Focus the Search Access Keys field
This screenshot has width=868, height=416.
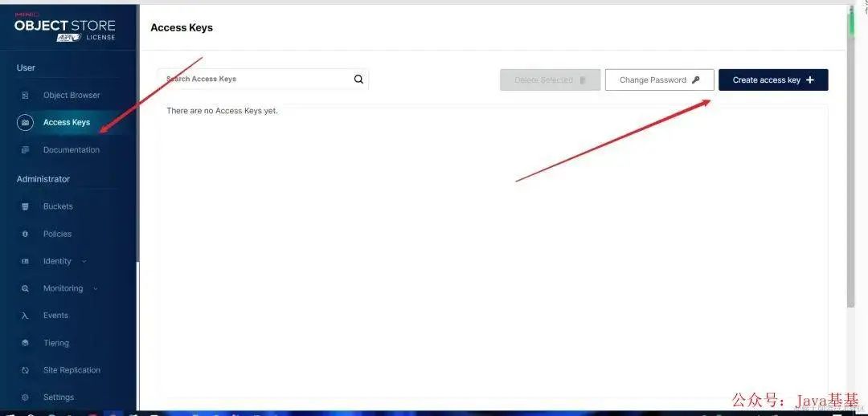263,80
